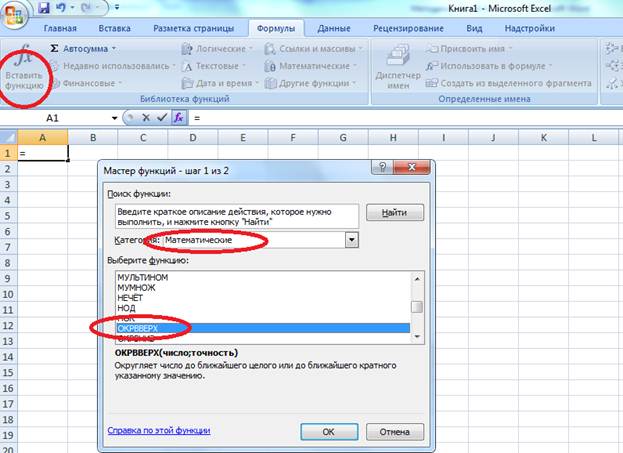Select column B header

(93, 137)
